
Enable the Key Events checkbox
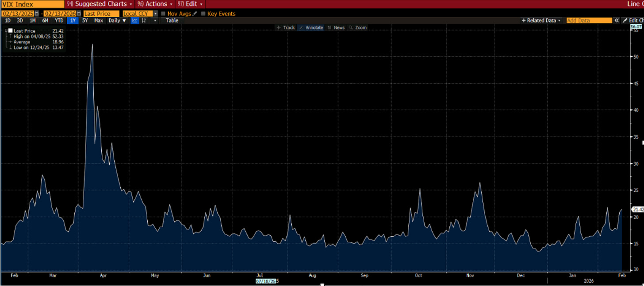[203, 14]
